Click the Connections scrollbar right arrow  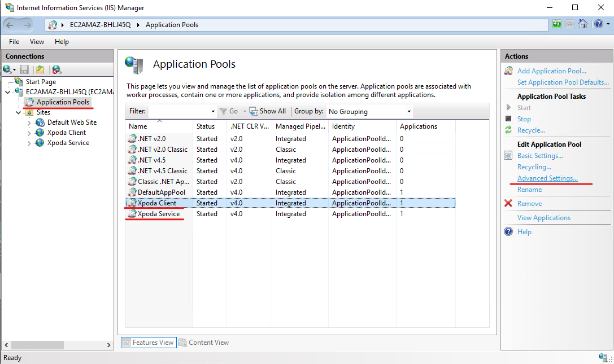pos(109,345)
